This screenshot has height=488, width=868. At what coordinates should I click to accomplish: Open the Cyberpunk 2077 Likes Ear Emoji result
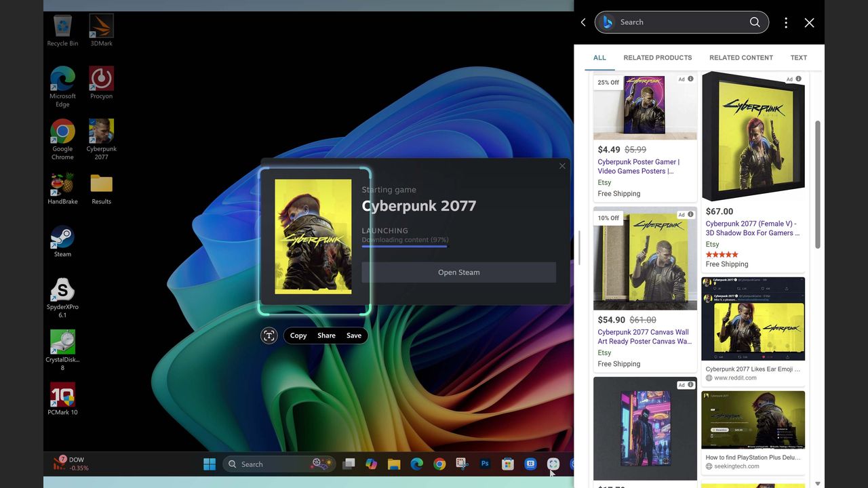753,369
